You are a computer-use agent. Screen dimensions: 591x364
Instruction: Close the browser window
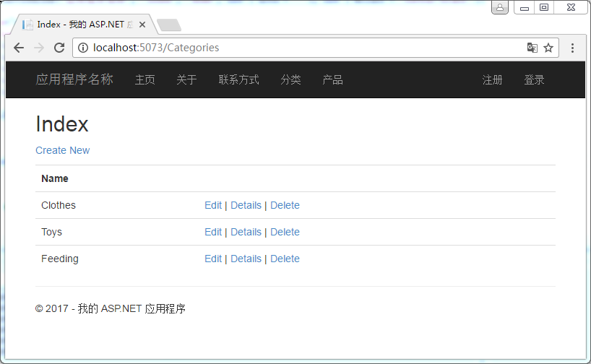point(571,7)
